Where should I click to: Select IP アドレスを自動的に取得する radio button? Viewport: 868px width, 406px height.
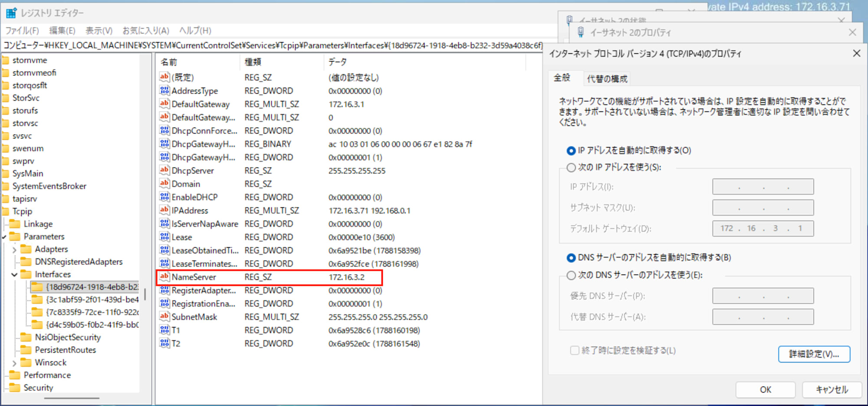[571, 151]
